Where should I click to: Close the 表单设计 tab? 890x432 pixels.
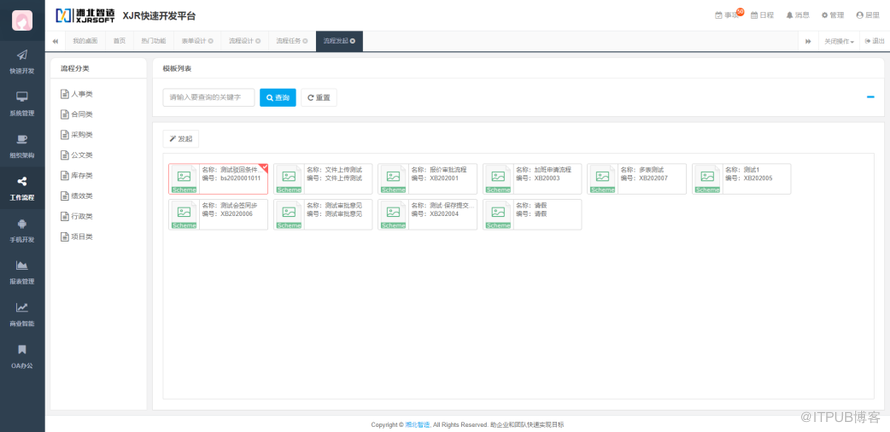click(211, 41)
